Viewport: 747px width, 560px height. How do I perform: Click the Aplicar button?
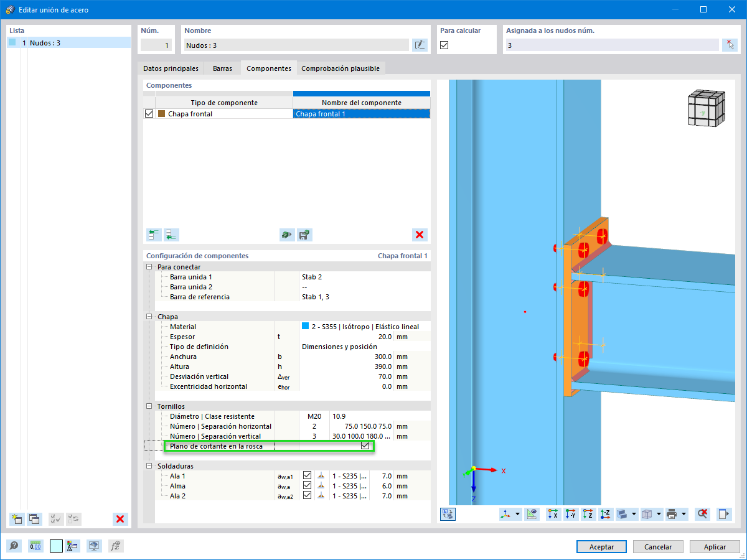715,547
